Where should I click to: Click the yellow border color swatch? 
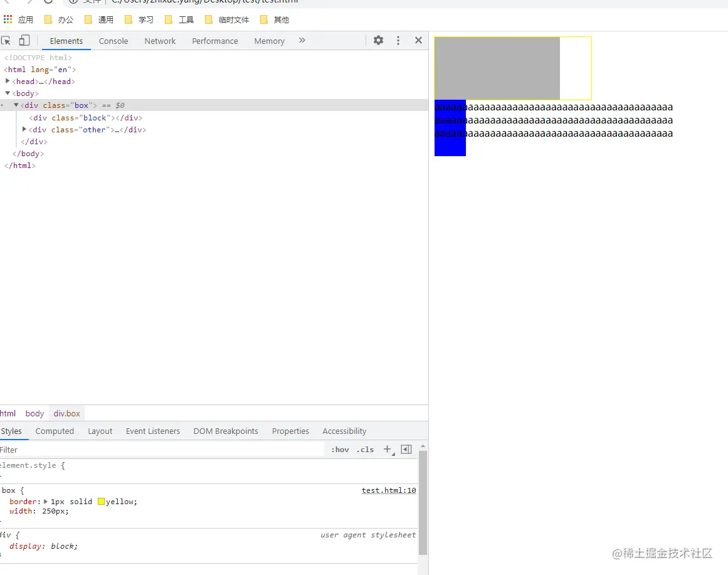[x=101, y=502]
